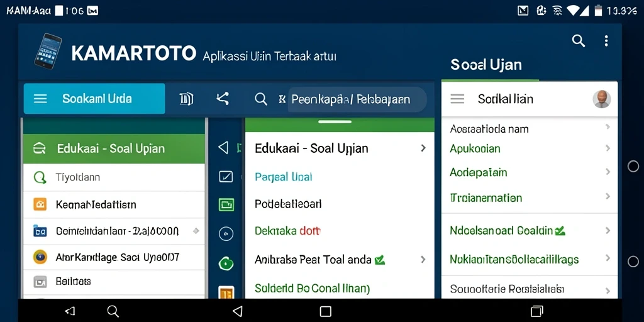
Task: Clear the search field with its x button
Action: pos(282,99)
